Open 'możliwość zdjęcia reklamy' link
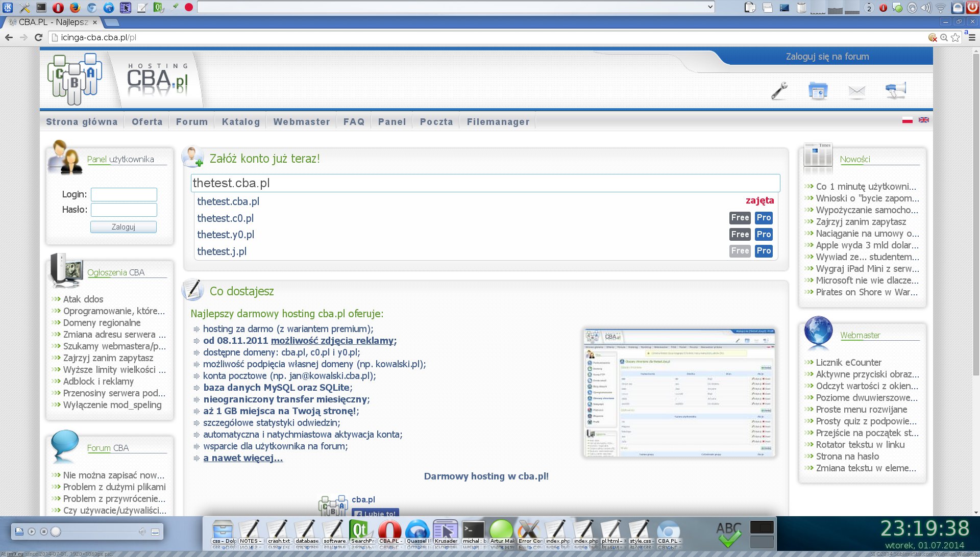Screen dimensions: 980x557 tap(334, 341)
